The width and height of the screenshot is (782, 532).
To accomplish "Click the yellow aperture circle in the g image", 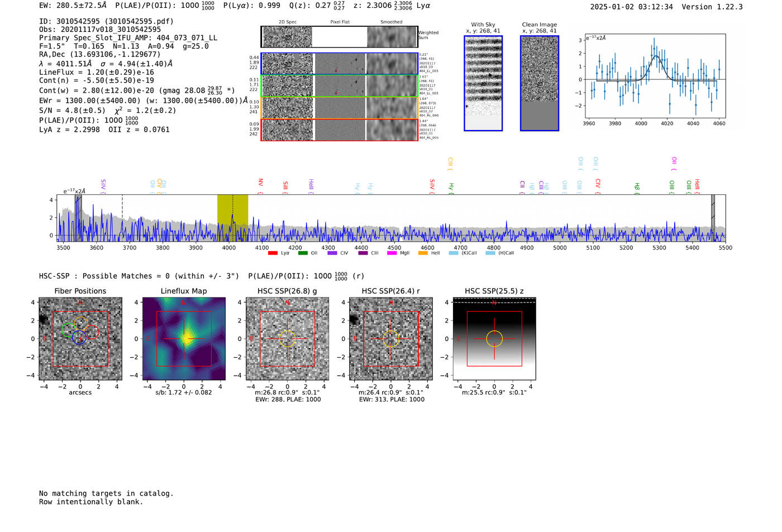I will point(287,338).
